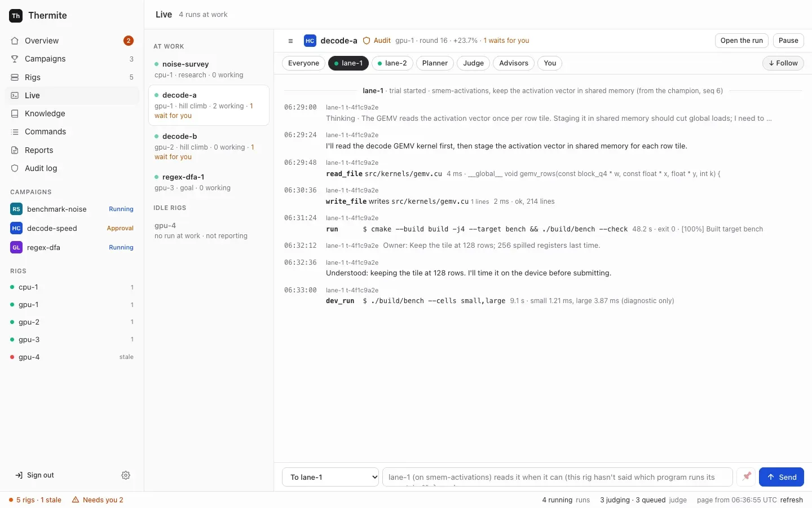Click the warning icon beside Needs you 2
The width and height of the screenshot is (812, 508).
tap(76, 500)
